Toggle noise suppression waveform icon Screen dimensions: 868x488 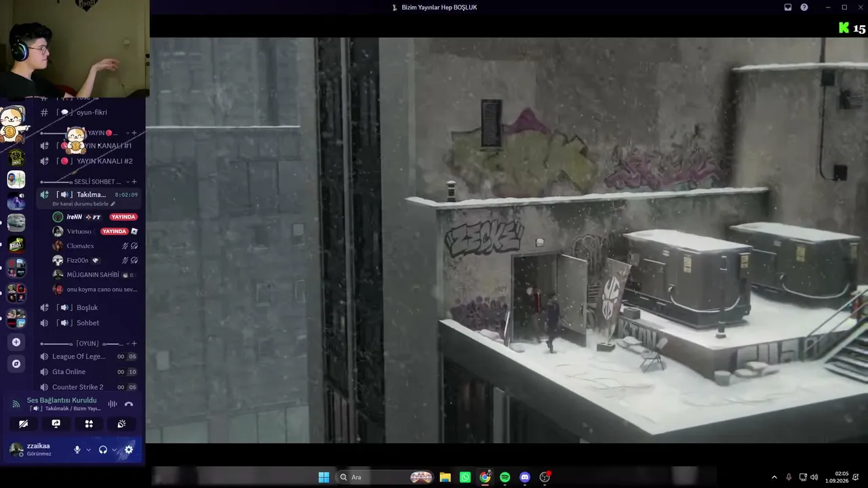(x=113, y=404)
